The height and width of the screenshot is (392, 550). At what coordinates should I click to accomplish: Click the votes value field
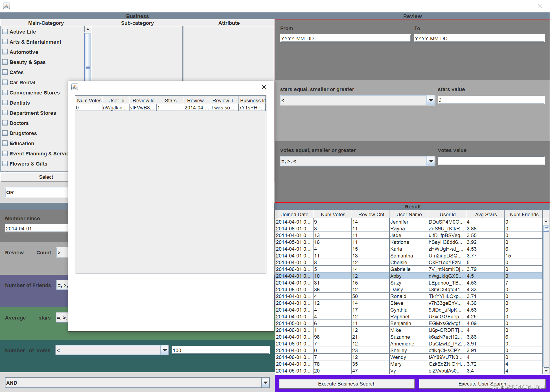491,161
